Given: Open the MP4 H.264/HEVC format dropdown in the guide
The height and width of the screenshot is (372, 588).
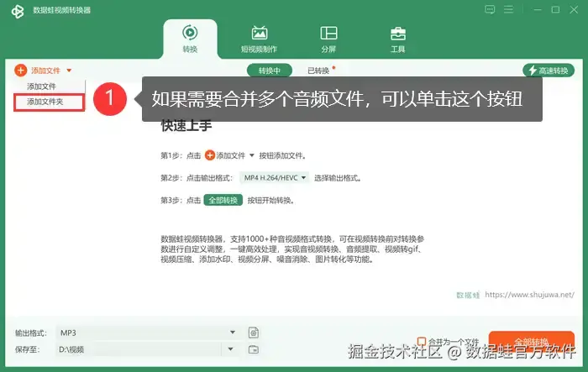Looking at the screenshot, I should (274, 178).
